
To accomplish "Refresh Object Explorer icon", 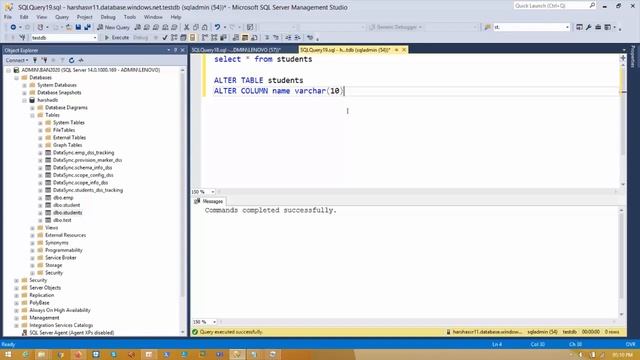I will (x=71, y=60).
